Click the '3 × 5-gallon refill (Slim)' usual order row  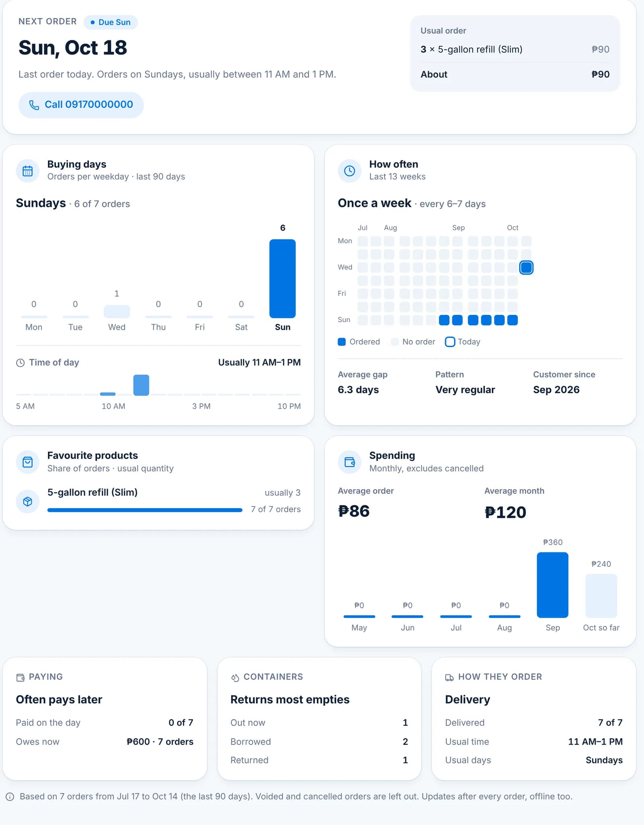pos(515,50)
